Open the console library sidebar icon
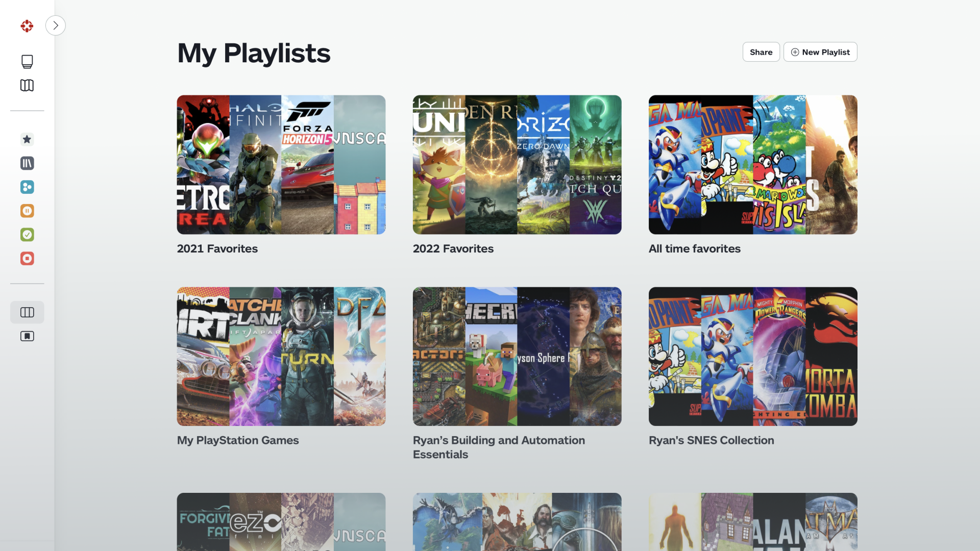Viewport: 980px width, 551px height. (x=27, y=61)
